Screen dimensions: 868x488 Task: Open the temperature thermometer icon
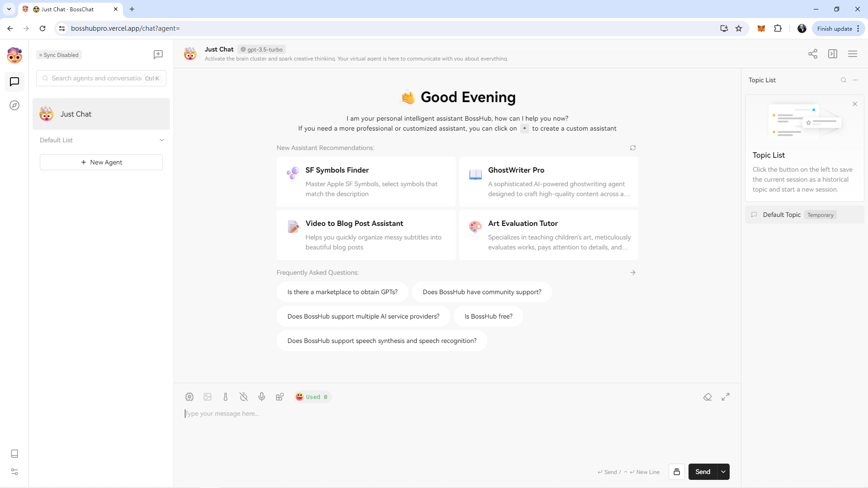coord(226,397)
